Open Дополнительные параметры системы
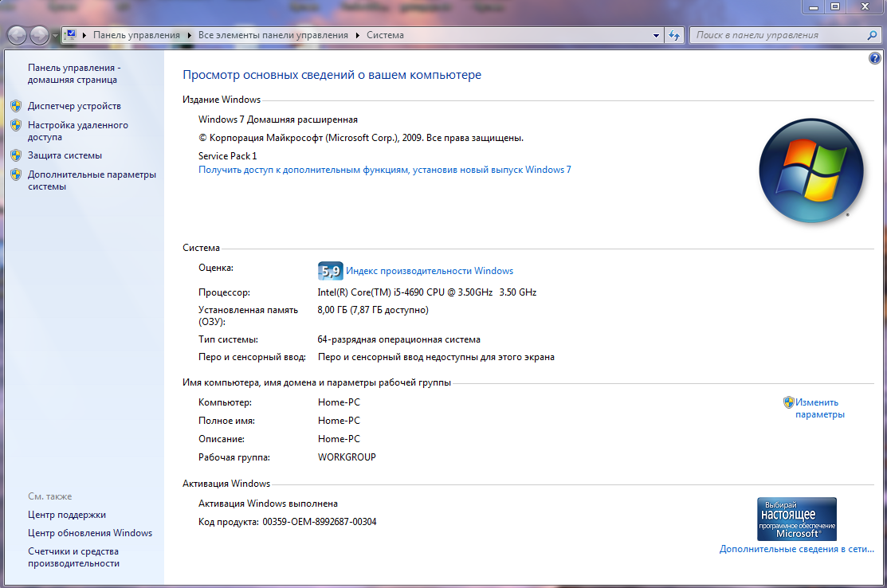887x588 pixels. 92,180
